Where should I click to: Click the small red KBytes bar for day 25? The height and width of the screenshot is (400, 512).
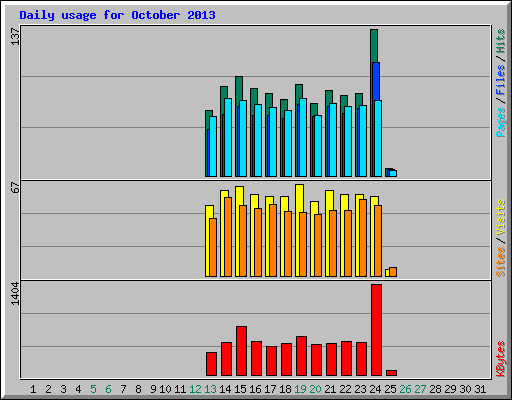point(392,373)
